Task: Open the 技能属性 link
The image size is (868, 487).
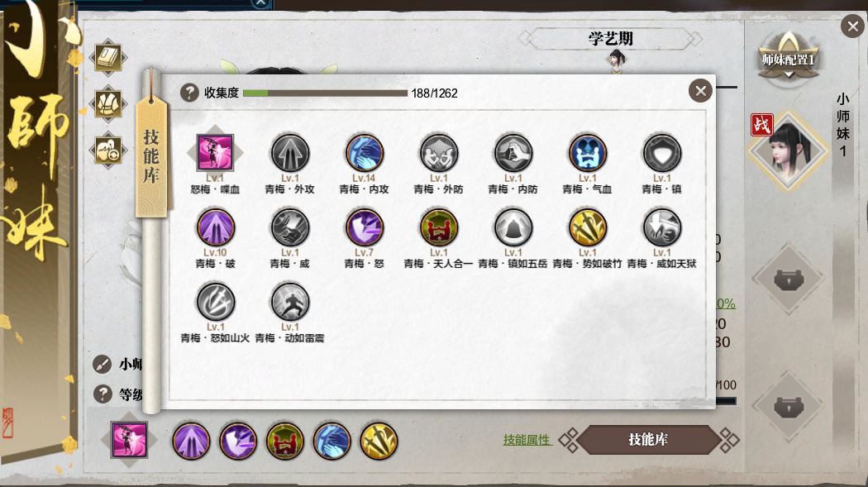Action: click(x=527, y=440)
